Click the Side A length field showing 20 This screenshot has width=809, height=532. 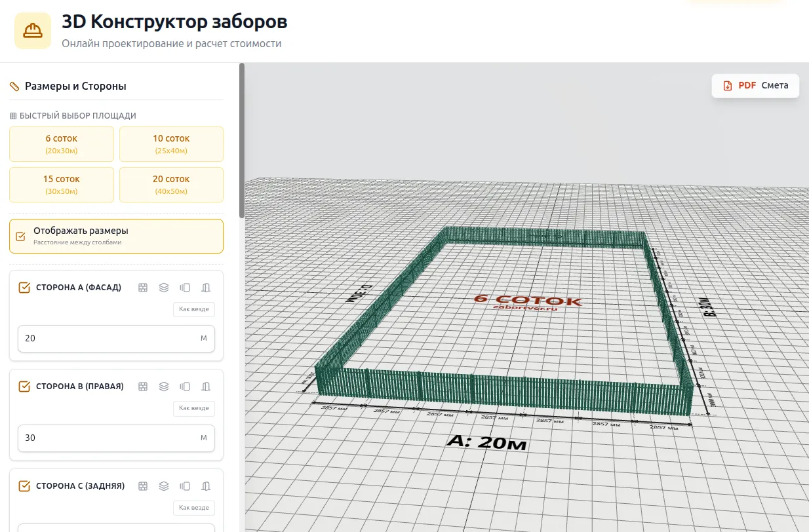[x=116, y=339]
